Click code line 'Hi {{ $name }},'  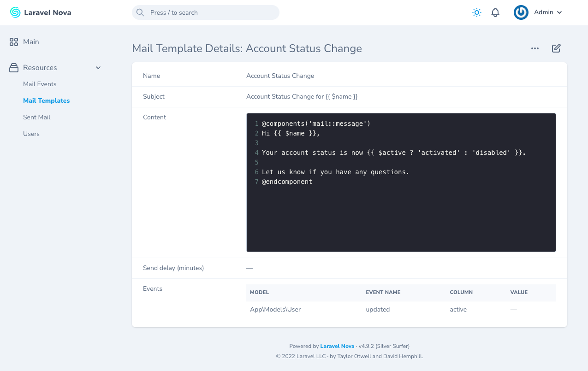click(x=291, y=133)
